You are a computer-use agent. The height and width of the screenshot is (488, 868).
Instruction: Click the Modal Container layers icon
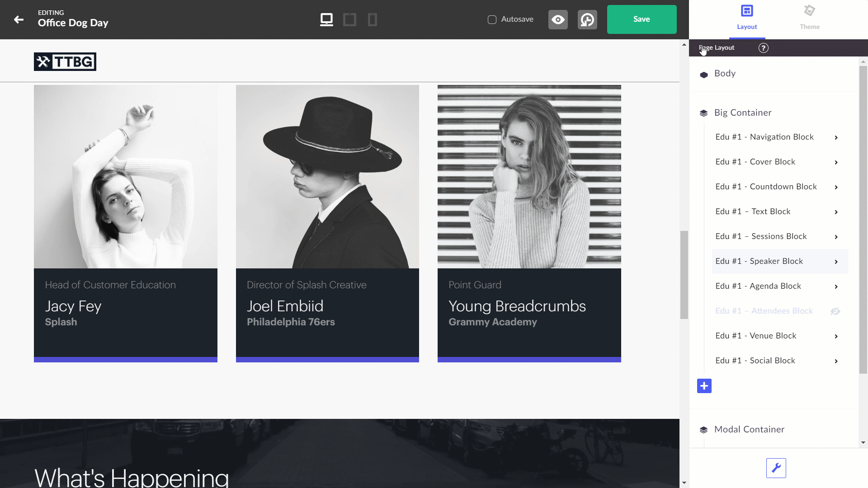click(703, 430)
